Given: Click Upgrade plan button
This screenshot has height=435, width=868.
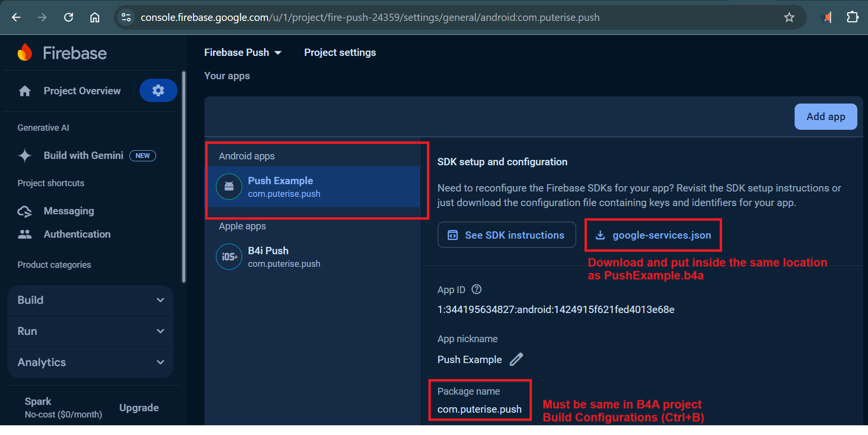Looking at the screenshot, I should (139, 408).
